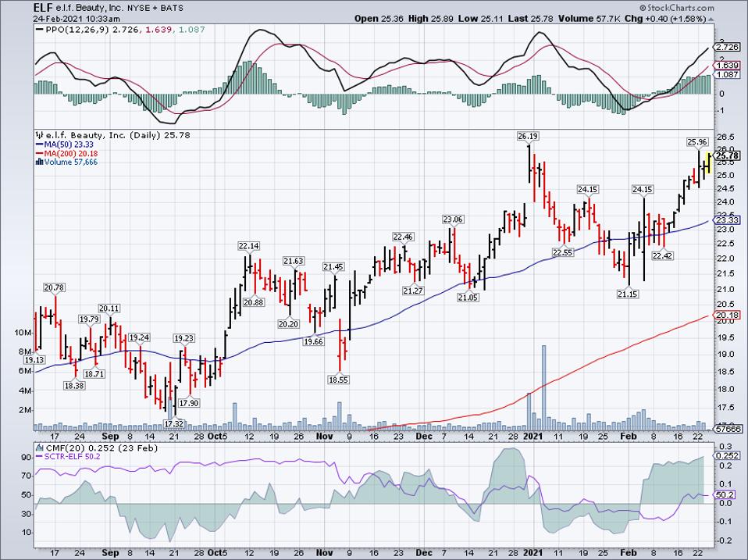Image resolution: width=748 pixels, height=560 pixels.
Task: Click the 'Chg +0.40 (+1.58%)' value
Action: 665,19
